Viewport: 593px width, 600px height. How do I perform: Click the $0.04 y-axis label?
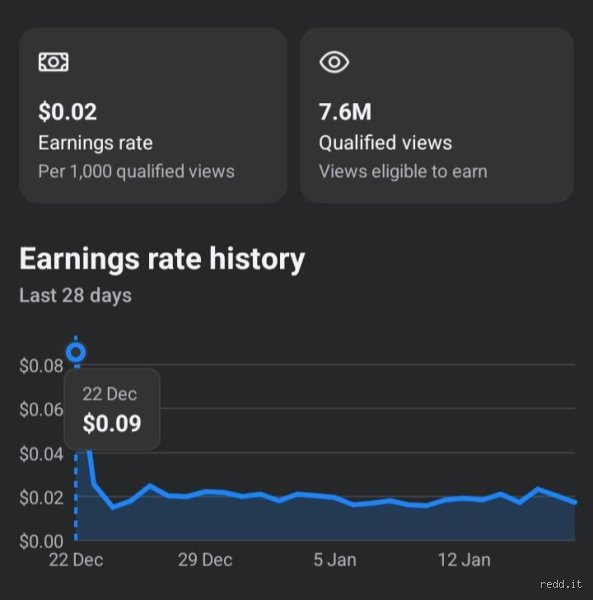point(41,454)
